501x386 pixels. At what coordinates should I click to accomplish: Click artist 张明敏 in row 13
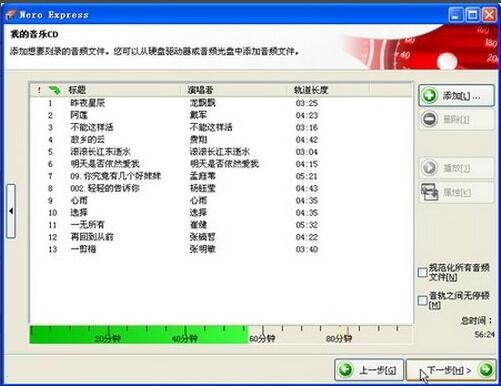coord(203,249)
